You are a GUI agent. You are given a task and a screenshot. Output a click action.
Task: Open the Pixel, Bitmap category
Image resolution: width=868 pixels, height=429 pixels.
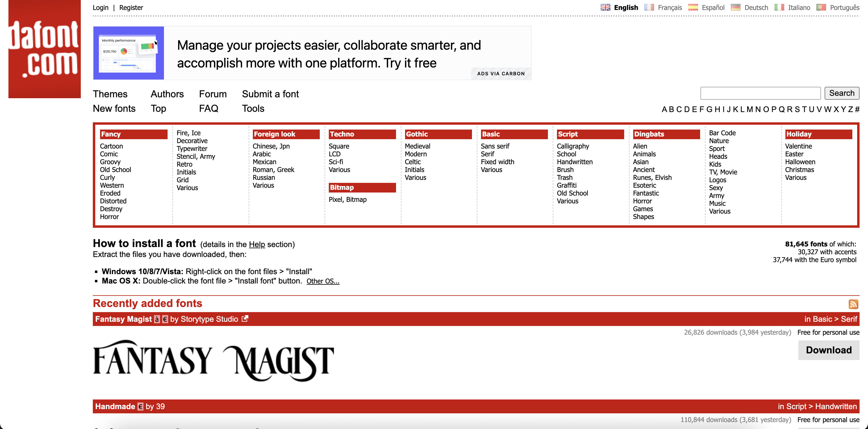[348, 199]
